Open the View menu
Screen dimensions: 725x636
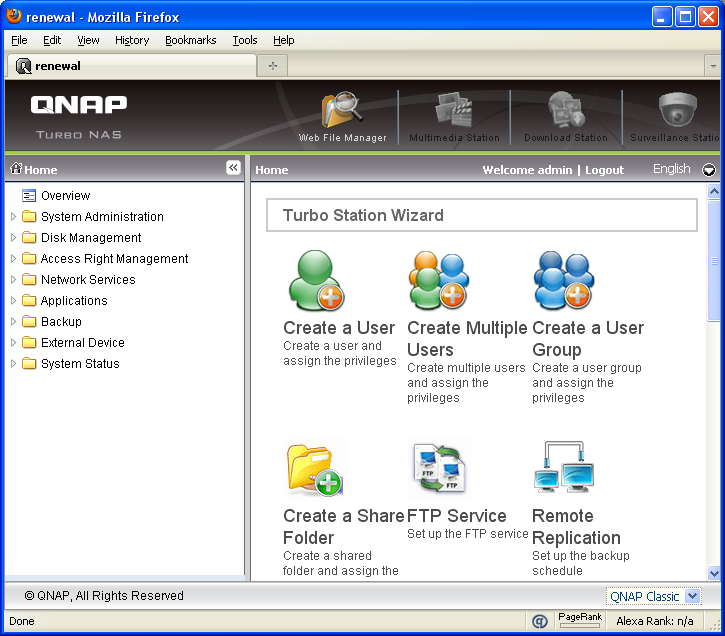coord(88,41)
